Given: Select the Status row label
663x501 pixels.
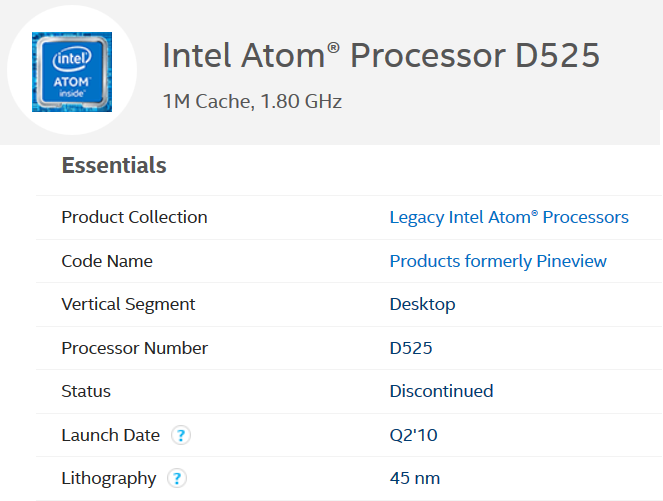Looking at the screenshot, I should click(86, 391).
